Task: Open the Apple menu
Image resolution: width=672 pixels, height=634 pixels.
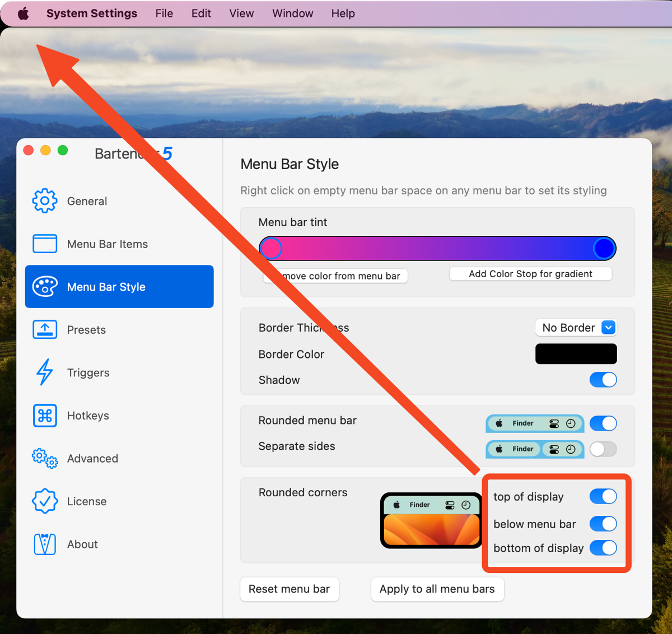Action: pyautogui.click(x=23, y=13)
